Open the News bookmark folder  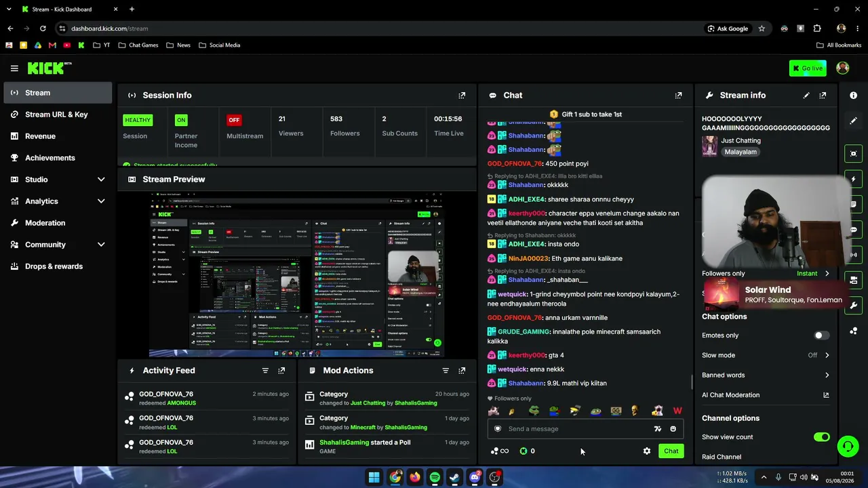[178, 45]
